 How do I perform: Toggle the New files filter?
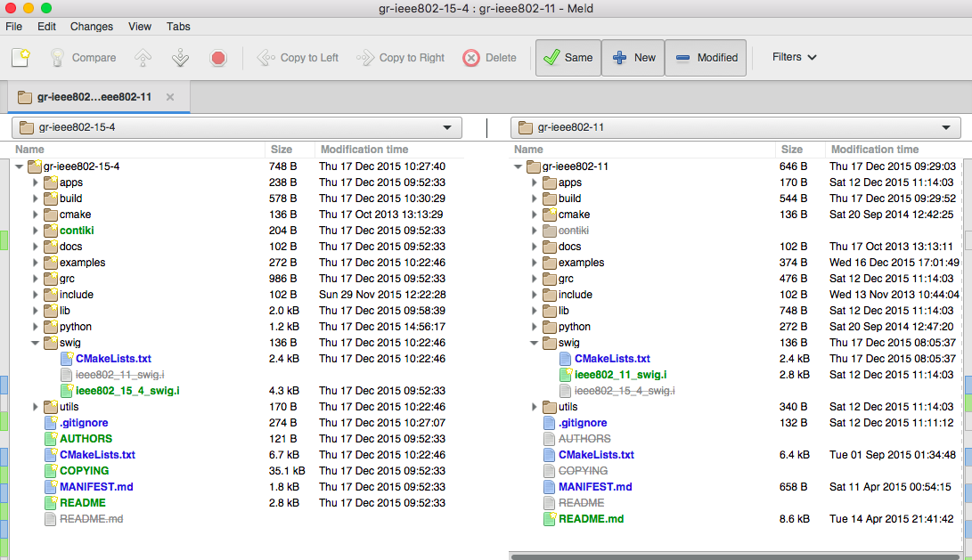[x=633, y=58]
